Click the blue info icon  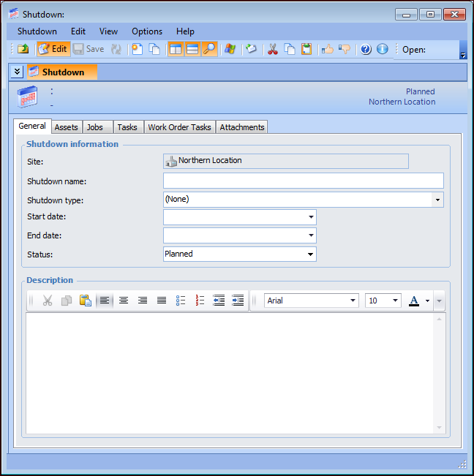[x=383, y=49]
